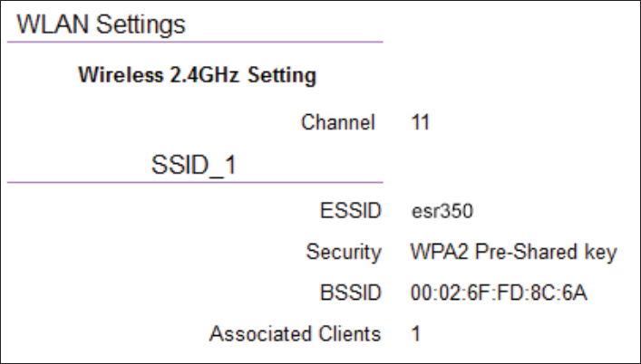Click the SSID_1 section heading
Screen dimensions: 641x364
tap(194, 165)
